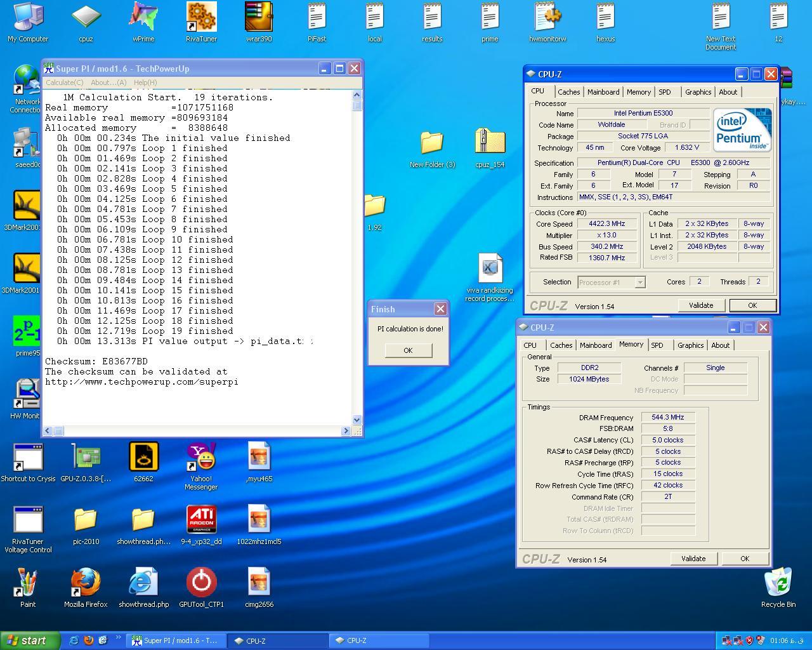Switch to Mainboard tab in upper CPU-Z
This screenshot has height=650, width=812.
pos(603,92)
